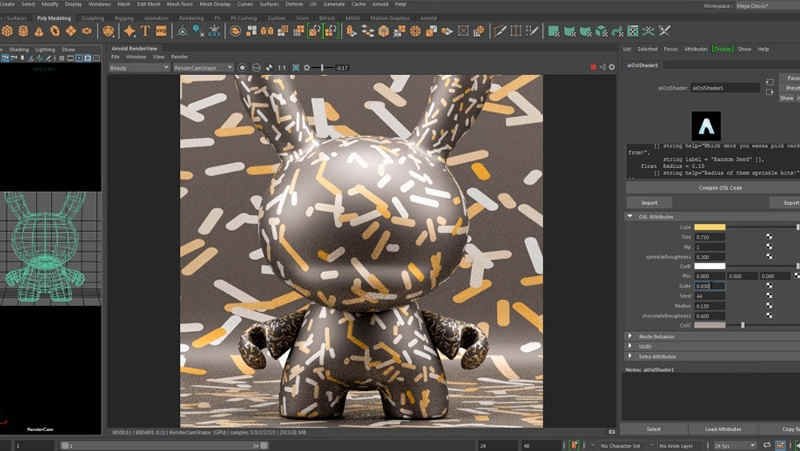
Task: Toggle the crop region icon in render view
Action: [x=296, y=67]
